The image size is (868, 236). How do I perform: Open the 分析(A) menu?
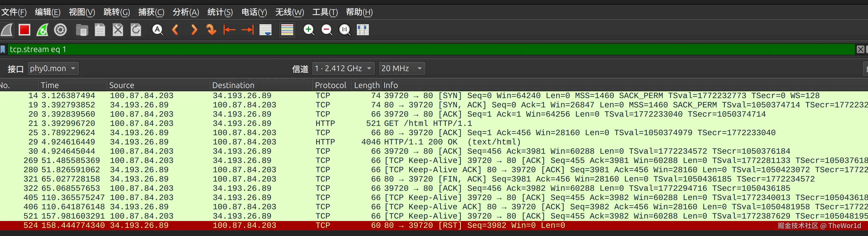pos(186,13)
